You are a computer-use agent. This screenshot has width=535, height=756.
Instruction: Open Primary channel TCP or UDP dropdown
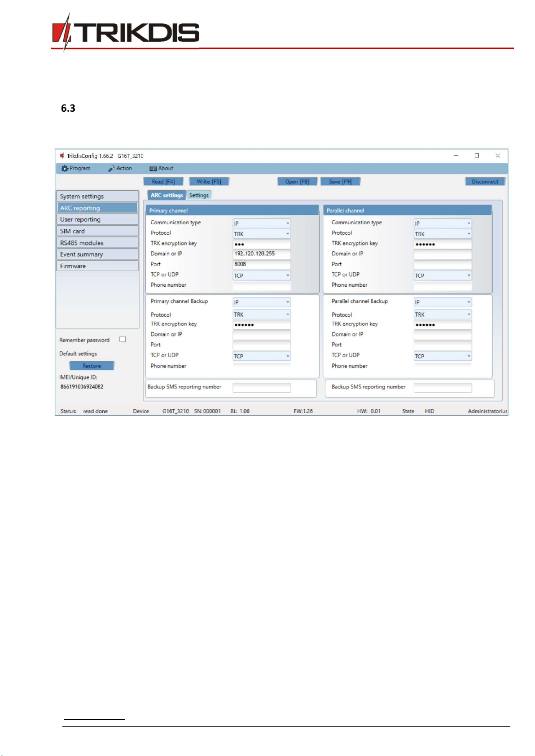[x=262, y=275]
